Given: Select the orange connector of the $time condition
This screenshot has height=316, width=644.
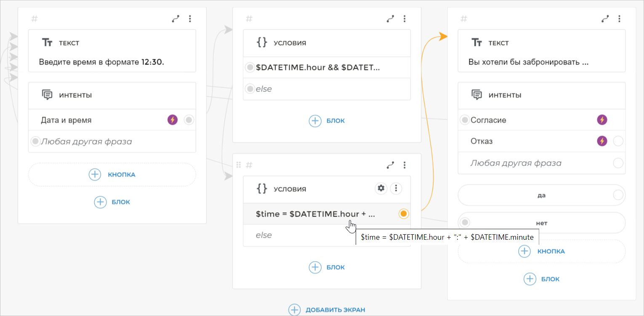Looking at the screenshot, I should click(x=403, y=214).
